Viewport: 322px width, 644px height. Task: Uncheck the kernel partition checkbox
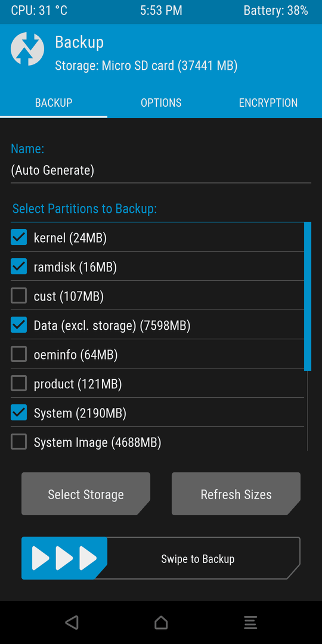point(19,237)
